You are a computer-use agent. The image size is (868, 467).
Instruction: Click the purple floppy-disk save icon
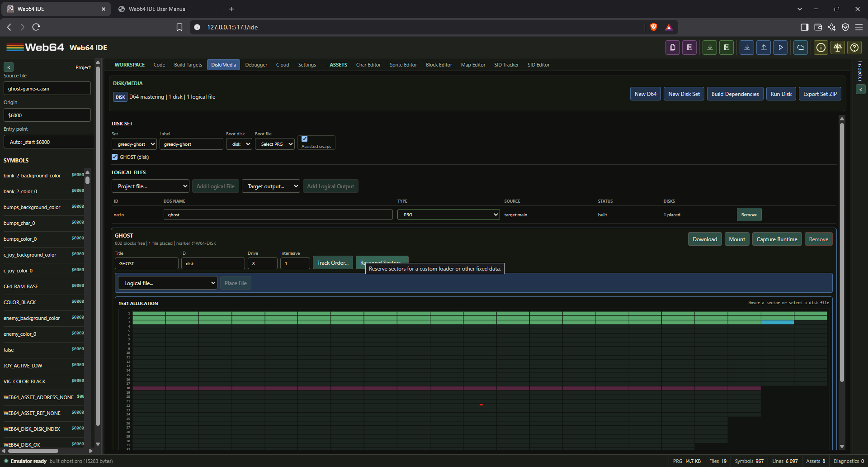point(689,48)
